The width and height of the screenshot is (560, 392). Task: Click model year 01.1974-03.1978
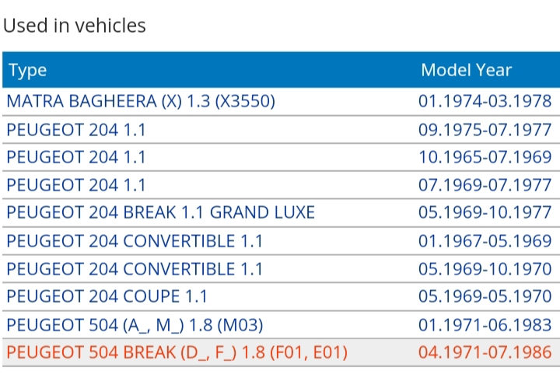pyautogui.click(x=485, y=101)
